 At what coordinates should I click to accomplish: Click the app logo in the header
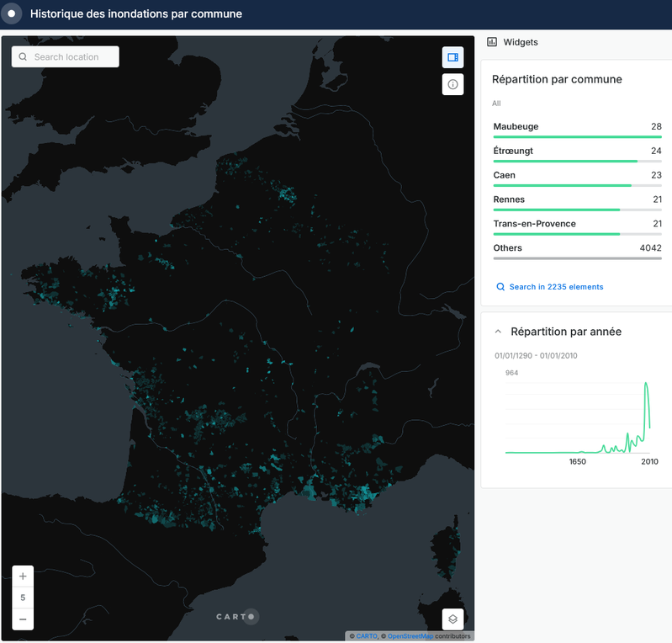tap(11, 14)
